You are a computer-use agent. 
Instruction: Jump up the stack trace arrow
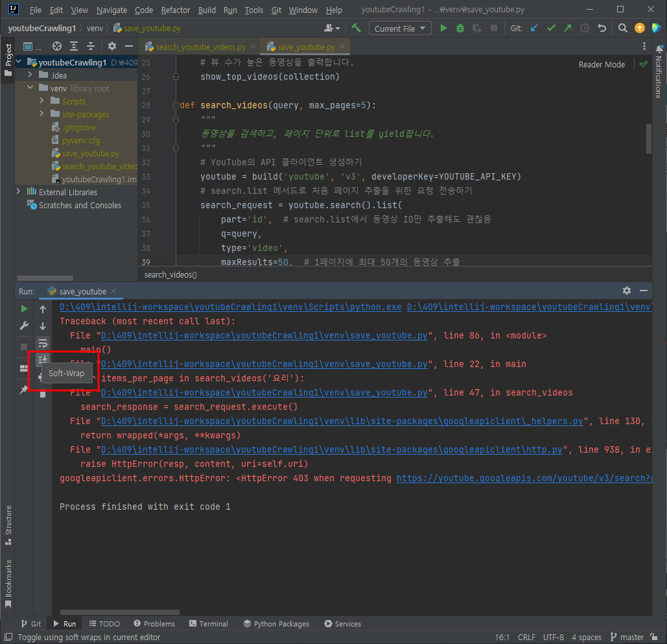(43, 309)
